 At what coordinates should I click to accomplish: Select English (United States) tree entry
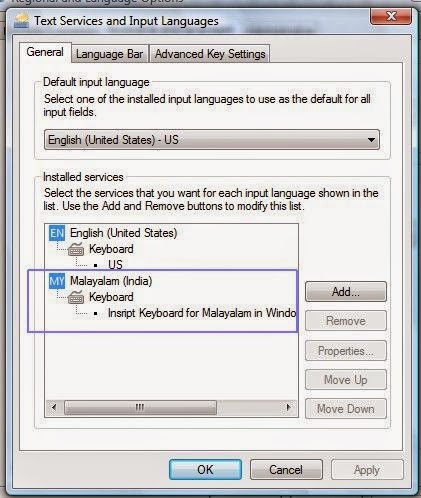[123, 233]
